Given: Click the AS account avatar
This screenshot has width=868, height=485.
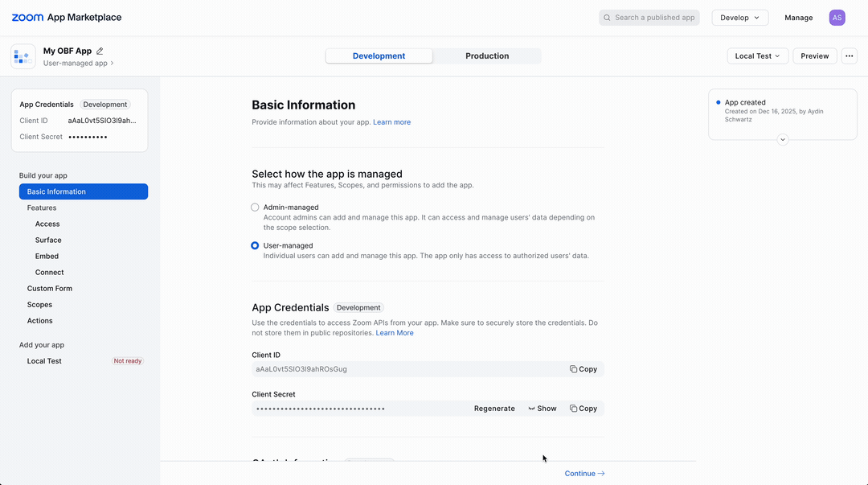Looking at the screenshot, I should click(x=837, y=17).
